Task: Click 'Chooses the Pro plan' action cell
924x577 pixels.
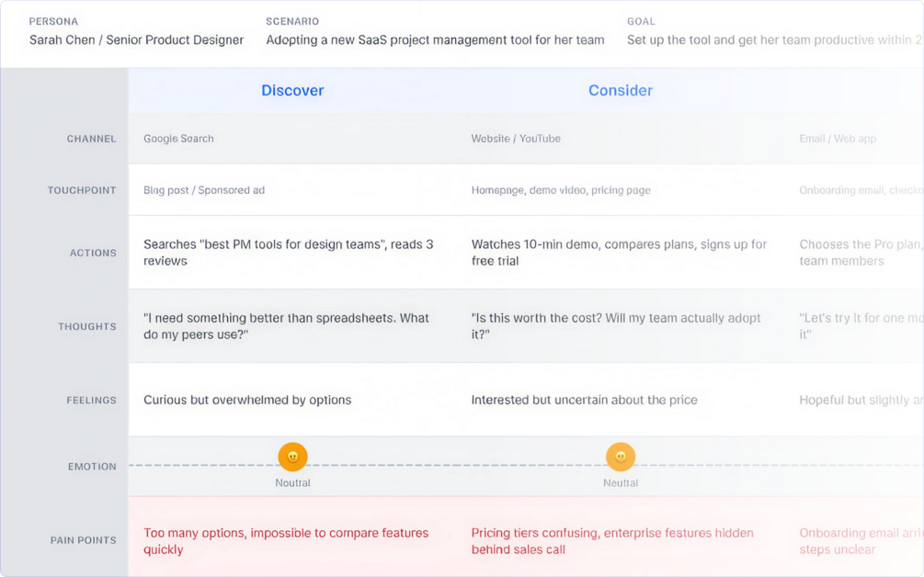Action: coord(861,253)
